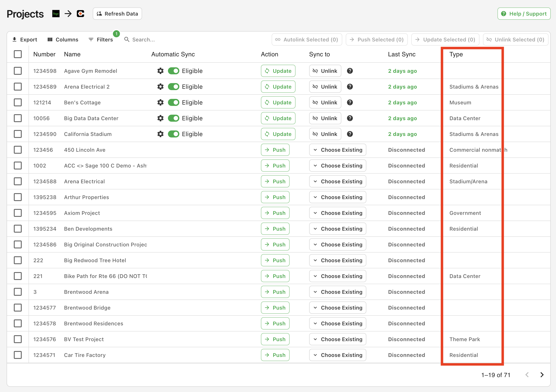
Task: Open settings gear for Big Data Data Center
Action: tap(160, 118)
